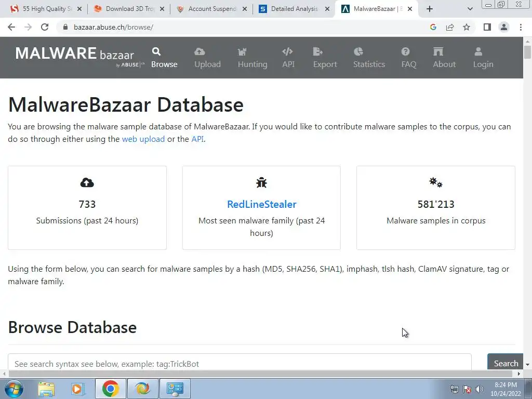Click the Google icon in address bar
532x399 pixels.
[433, 27]
